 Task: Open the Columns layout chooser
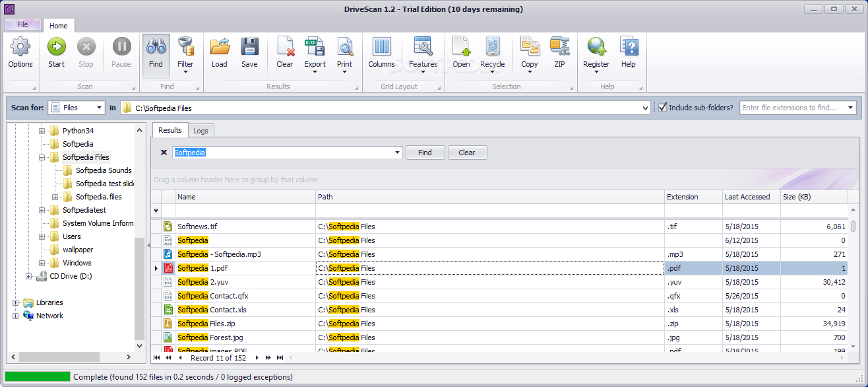(381, 47)
